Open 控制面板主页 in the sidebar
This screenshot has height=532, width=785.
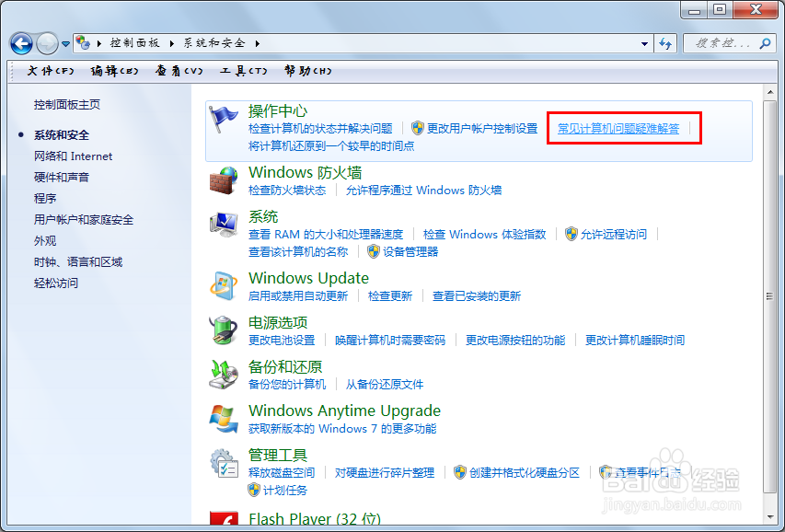(x=67, y=105)
